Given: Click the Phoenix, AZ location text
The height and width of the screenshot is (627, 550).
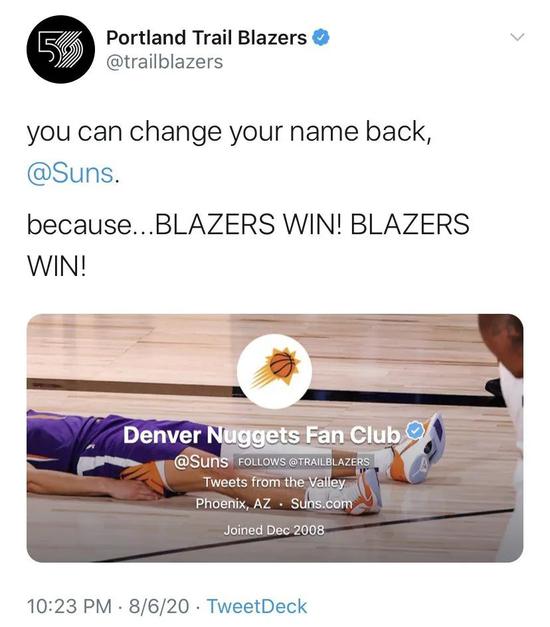Looking at the screenshot, I should click(233, 503).
